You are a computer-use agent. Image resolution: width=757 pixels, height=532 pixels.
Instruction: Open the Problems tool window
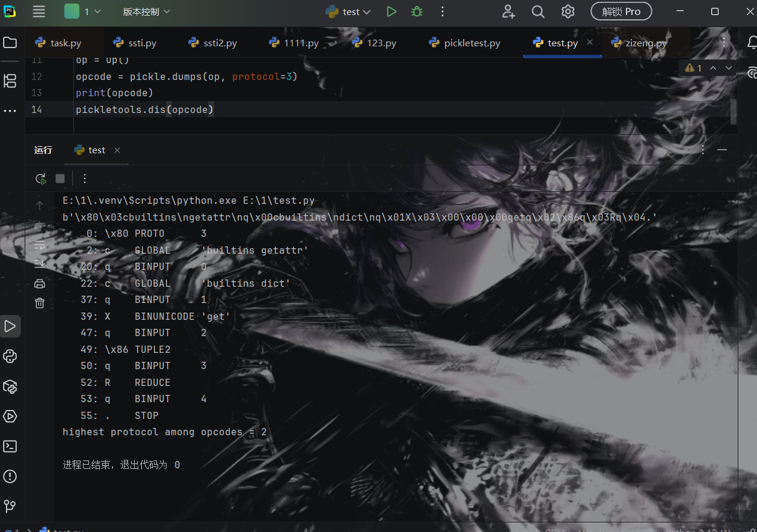pos(10,476)
